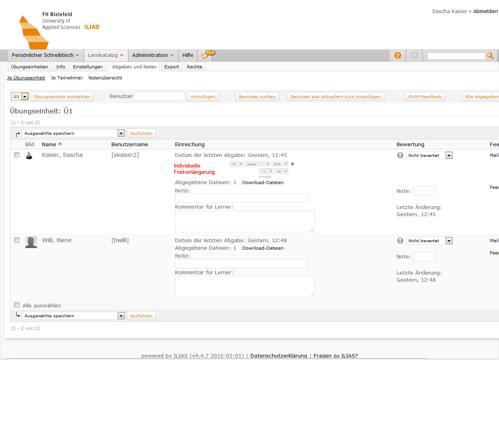Image resolution: width=499 pixels, height=448 pixels.
Task: Switch to the Einstellungen tab
Action: click(x=88, y=67)
